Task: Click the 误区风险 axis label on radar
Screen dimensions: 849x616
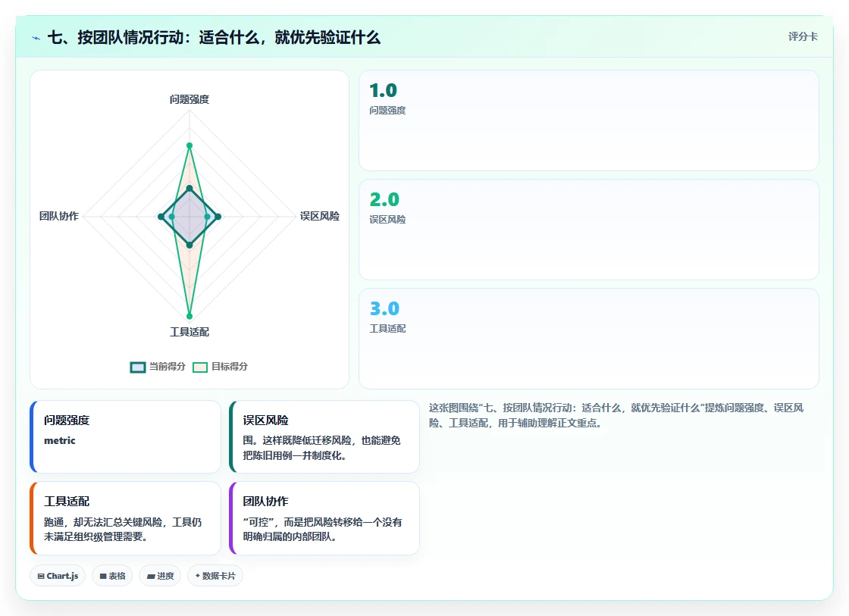Action: [319, 216]
